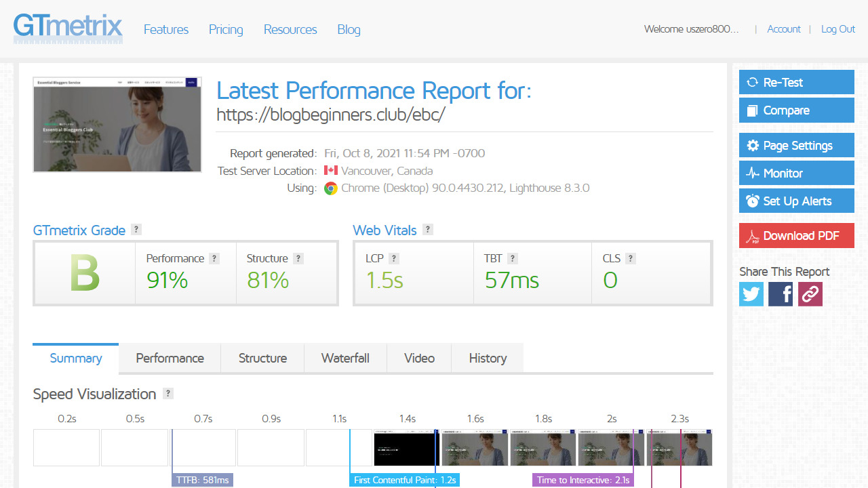
Task: Click the 91% Performance score
Action: click(x=167, y=280)
